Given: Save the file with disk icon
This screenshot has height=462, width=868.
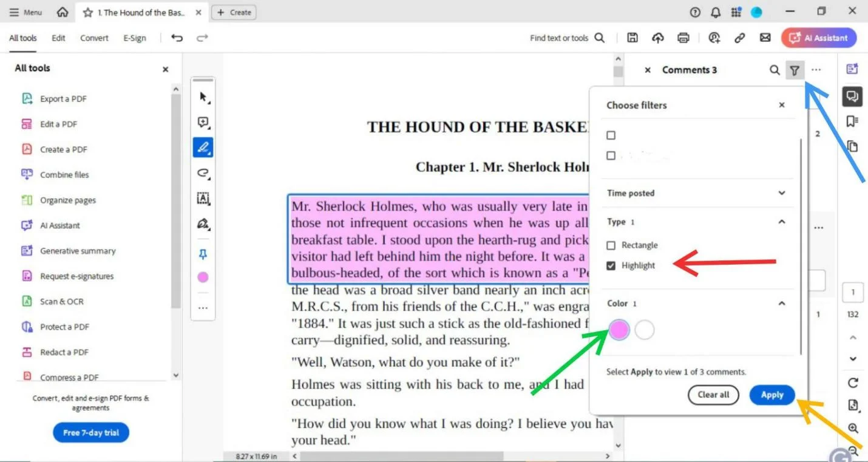Looking at the screenshot, I should click(x=632, y=38).
